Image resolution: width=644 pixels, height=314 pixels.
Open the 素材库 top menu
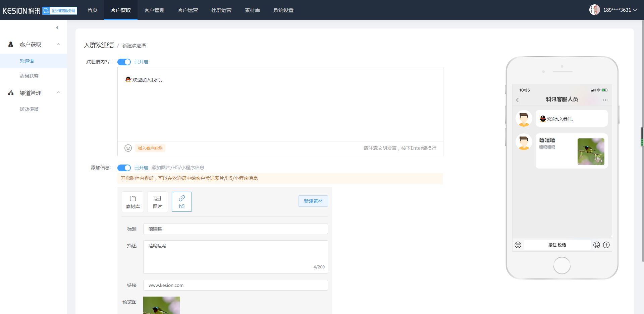click(x=252, y=10)
